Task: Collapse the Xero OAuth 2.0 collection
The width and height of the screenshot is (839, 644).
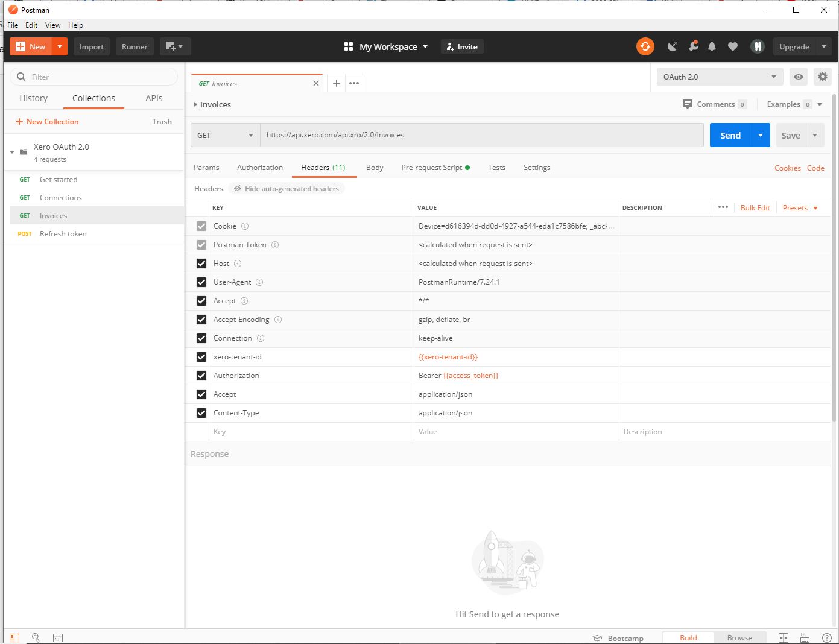Action: (x=12, y=152)
